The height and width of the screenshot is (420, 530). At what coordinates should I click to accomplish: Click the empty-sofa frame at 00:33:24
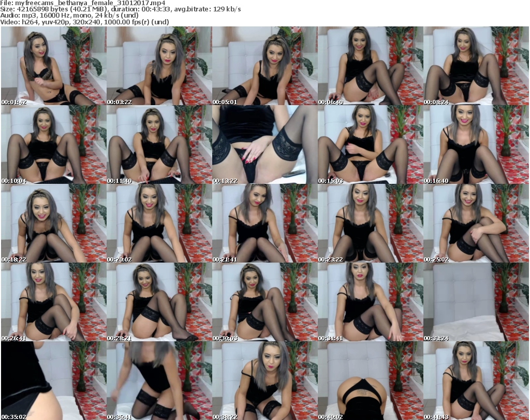[475, 302]
